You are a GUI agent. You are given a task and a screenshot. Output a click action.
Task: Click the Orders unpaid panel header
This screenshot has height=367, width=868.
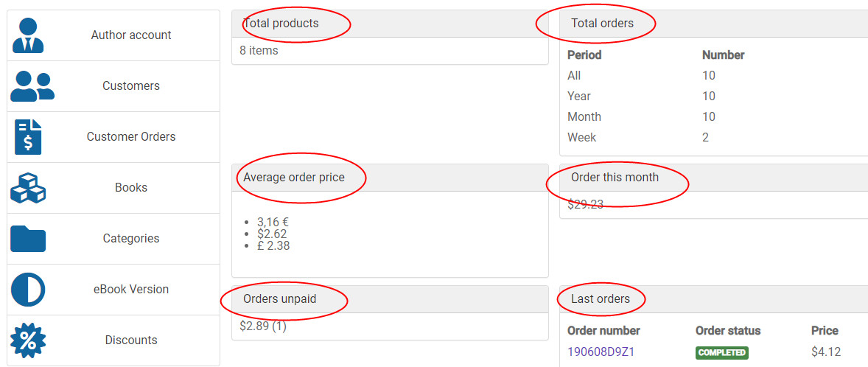tap(280, 299)
